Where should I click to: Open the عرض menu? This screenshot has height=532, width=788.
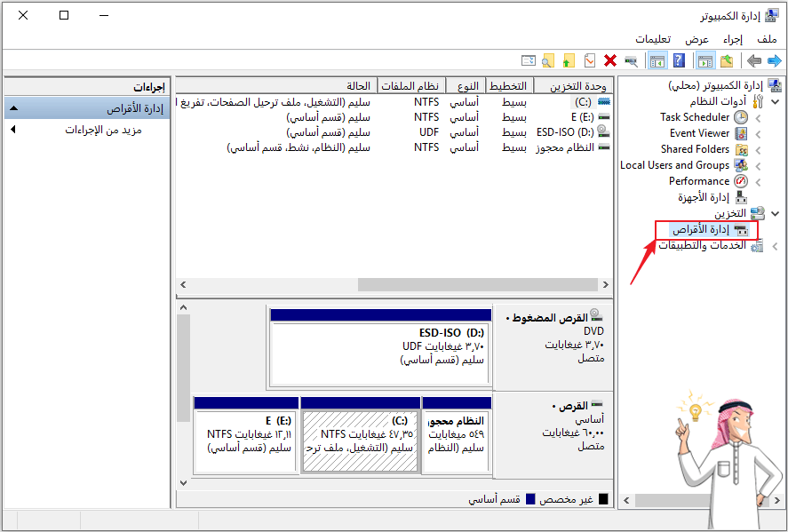tap(697, 39)
